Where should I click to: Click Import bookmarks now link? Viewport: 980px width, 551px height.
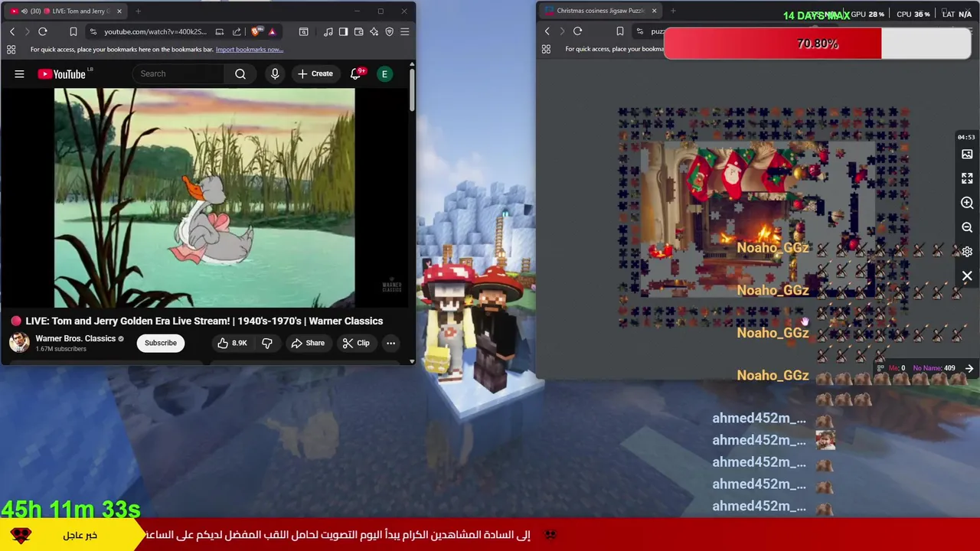point(250,50)
